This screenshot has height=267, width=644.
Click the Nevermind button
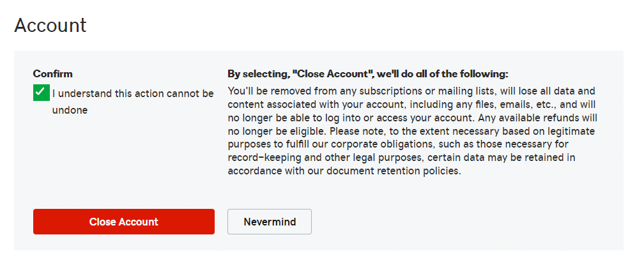[269, 222]
